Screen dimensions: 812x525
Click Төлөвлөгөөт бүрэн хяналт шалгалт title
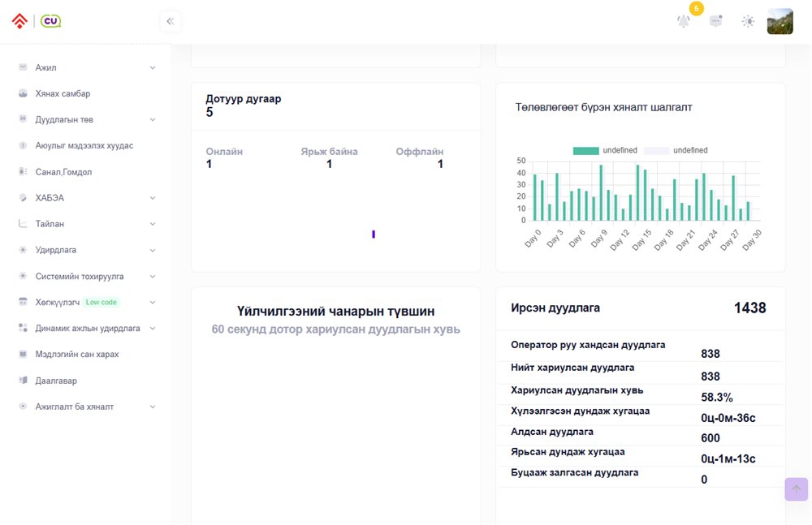[x=603, y=107]
